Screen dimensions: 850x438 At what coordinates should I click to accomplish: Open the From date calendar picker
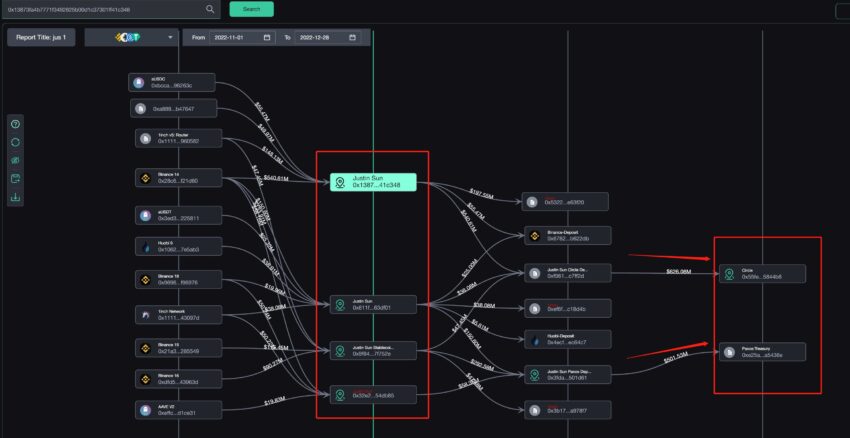[267, 37]
